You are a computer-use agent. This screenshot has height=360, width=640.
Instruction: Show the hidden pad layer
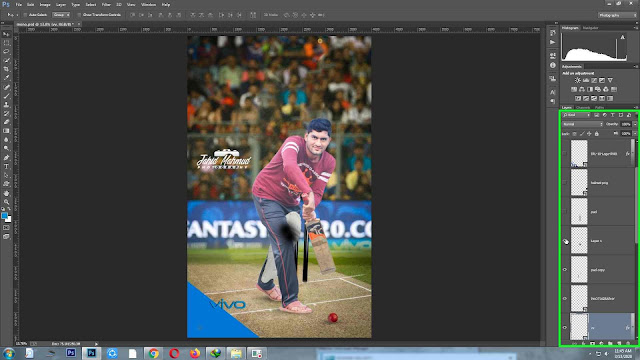(565, 211)
